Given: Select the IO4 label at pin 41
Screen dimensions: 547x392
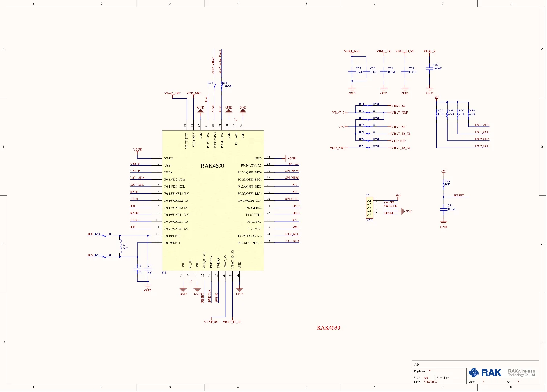Looking at the screenshot, I should (x=207, y=99).
